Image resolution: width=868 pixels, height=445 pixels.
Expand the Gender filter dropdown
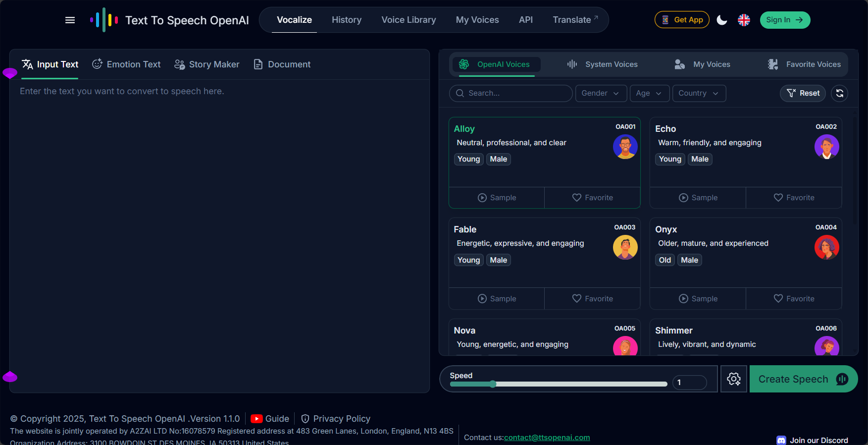point(601,93)
